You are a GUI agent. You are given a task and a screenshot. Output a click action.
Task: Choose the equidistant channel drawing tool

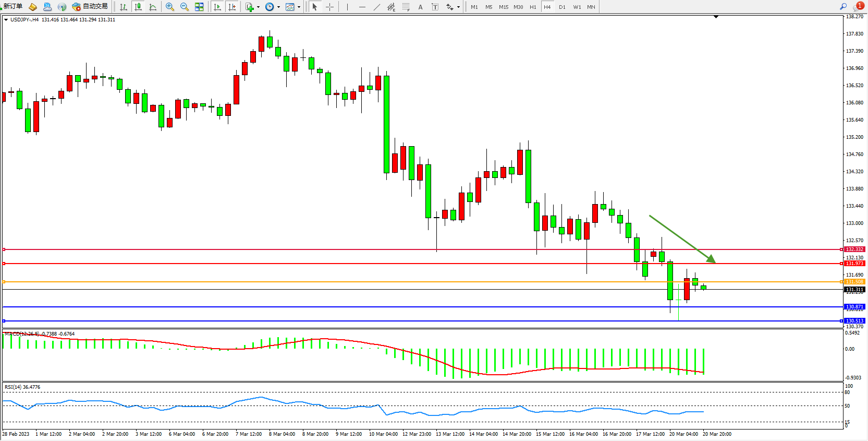pos(391,7)
